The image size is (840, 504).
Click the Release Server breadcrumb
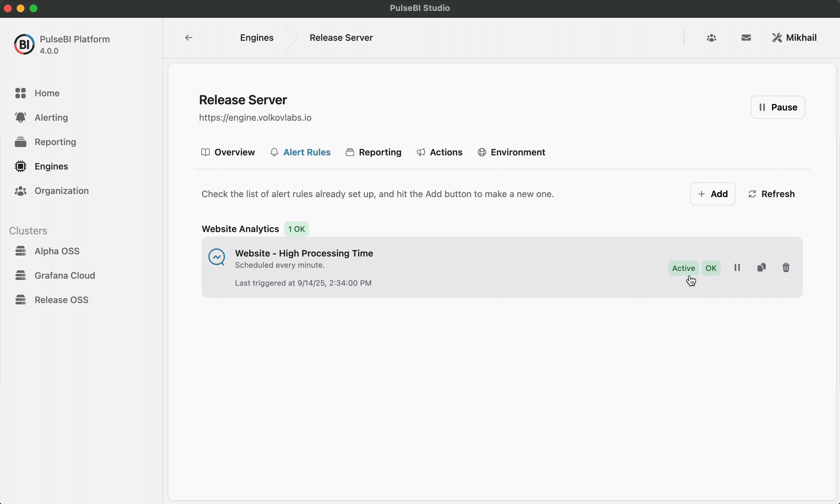pyautogui.click(x=341, y=38)
